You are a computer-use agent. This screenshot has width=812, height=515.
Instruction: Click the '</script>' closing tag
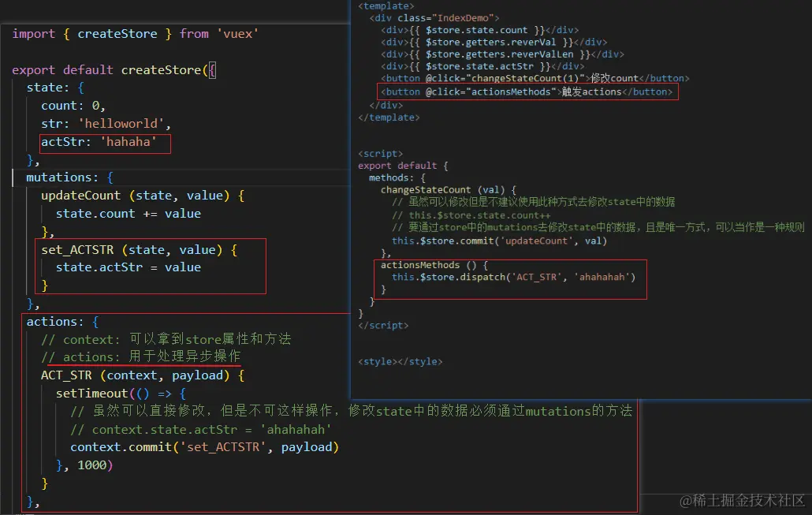383,326
